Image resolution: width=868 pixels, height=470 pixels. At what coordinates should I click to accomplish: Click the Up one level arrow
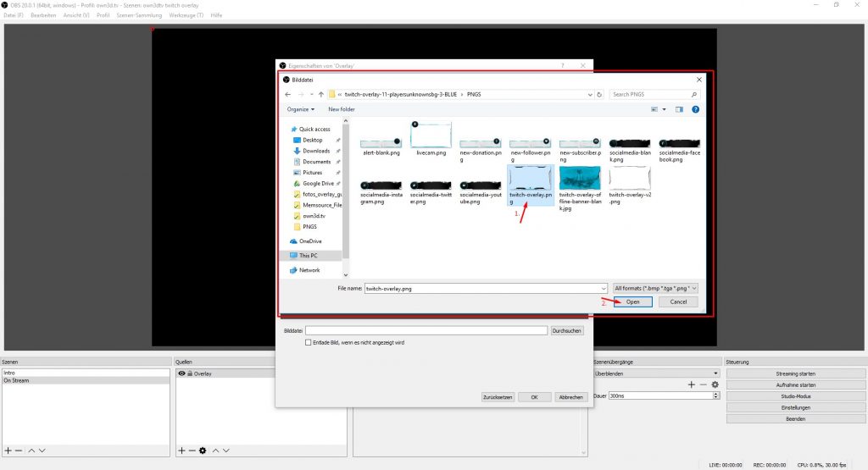pyautogui.click(x=321, y=94)
